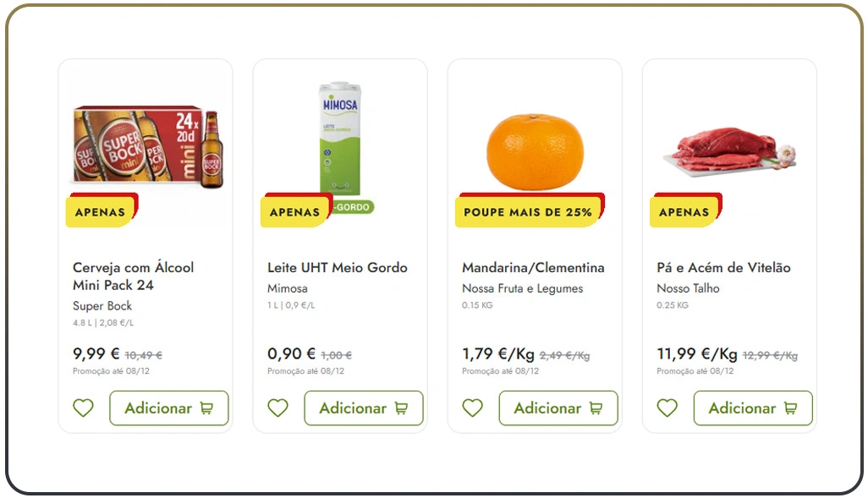This screenshot has height=498, width=868.
Task: Toggle the favorite heart on the Super Bock card
Action: 83,408
